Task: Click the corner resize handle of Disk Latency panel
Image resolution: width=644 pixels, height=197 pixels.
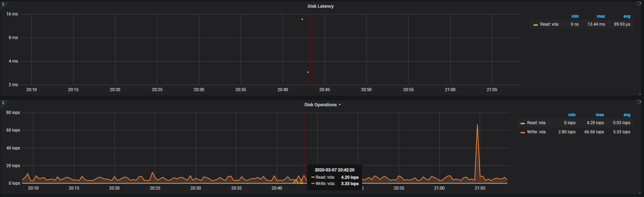Action: [x=639, y=94]
